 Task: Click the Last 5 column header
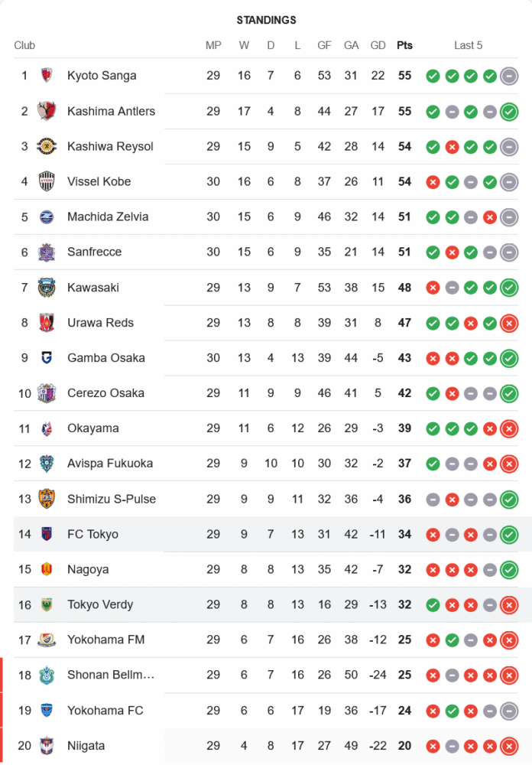pos(468,45)
